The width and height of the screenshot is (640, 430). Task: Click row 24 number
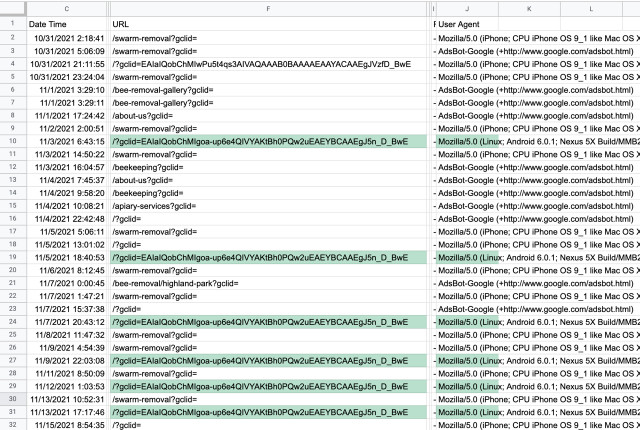click(x=12, y=321)
